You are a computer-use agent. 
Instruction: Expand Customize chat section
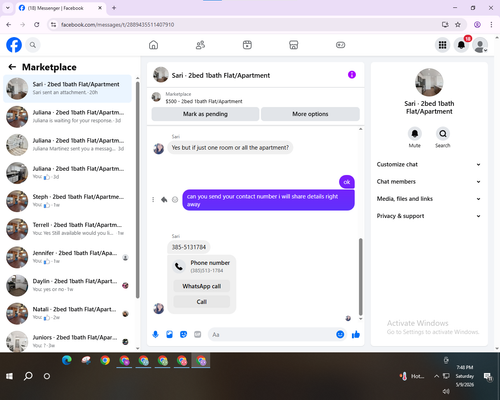[x=429, y=164]
